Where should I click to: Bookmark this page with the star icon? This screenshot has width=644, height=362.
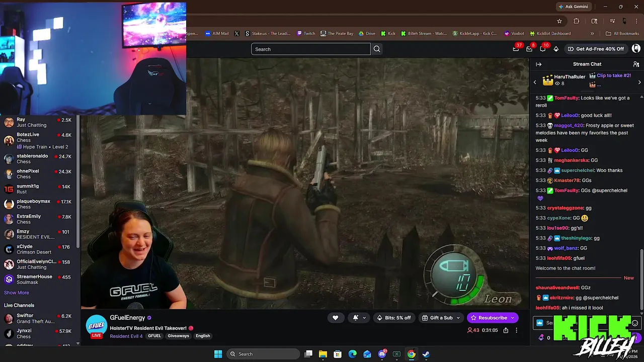559,21
